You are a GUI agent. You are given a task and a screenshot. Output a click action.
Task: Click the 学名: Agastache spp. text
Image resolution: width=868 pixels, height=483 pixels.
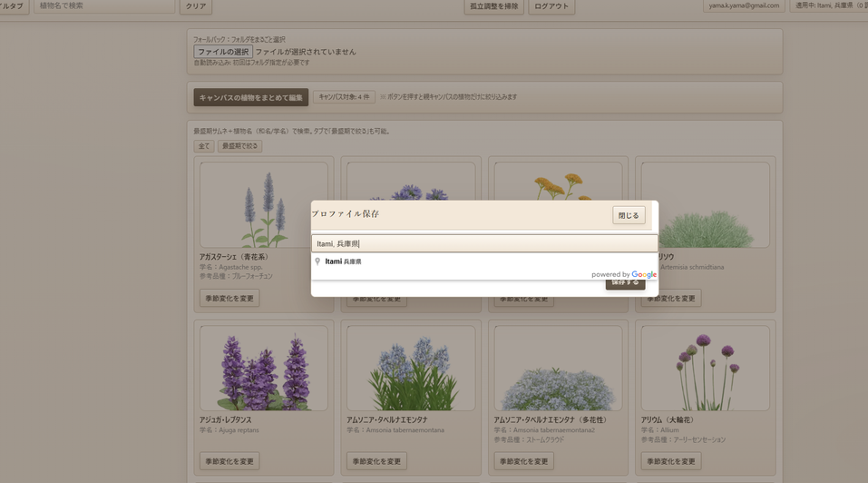pos(231,267)
